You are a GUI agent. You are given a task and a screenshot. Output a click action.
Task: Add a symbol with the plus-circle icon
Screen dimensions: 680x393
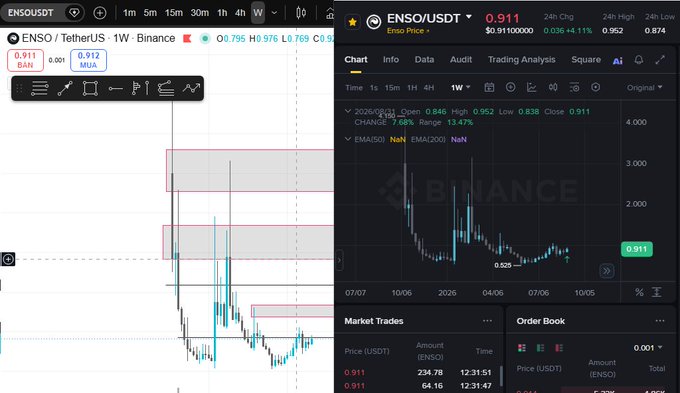100,13
